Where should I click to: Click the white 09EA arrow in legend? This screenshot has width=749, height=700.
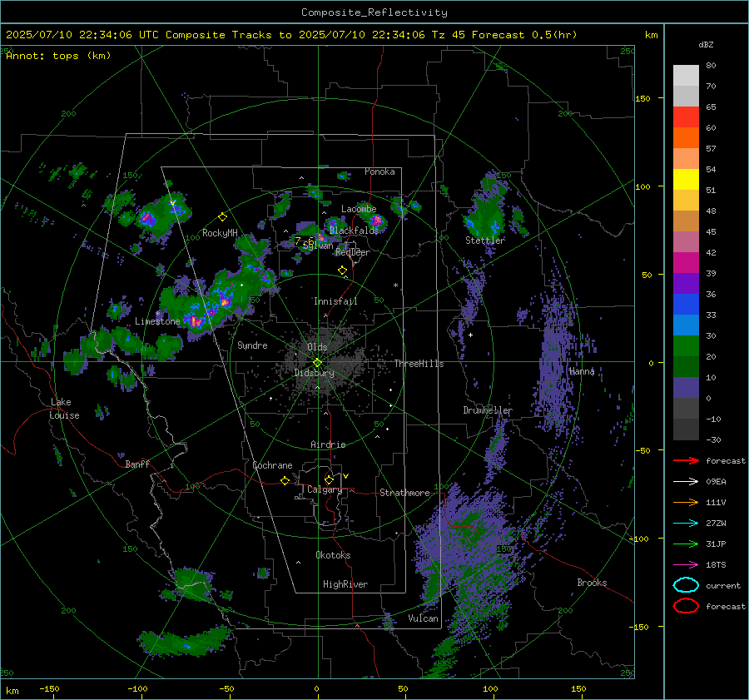(x=686, y=481)
